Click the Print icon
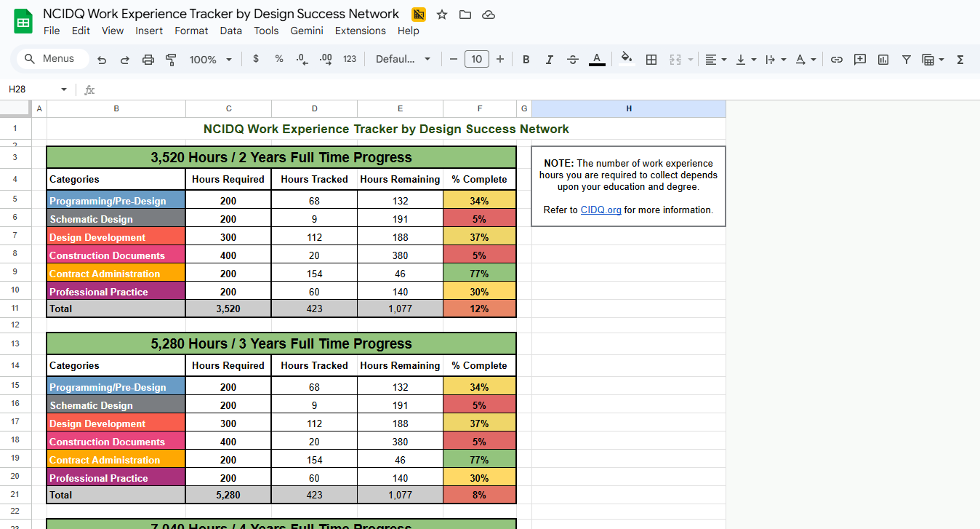Image resolution: width=980 pixels, height=529 pixels. tap(148, 60)
